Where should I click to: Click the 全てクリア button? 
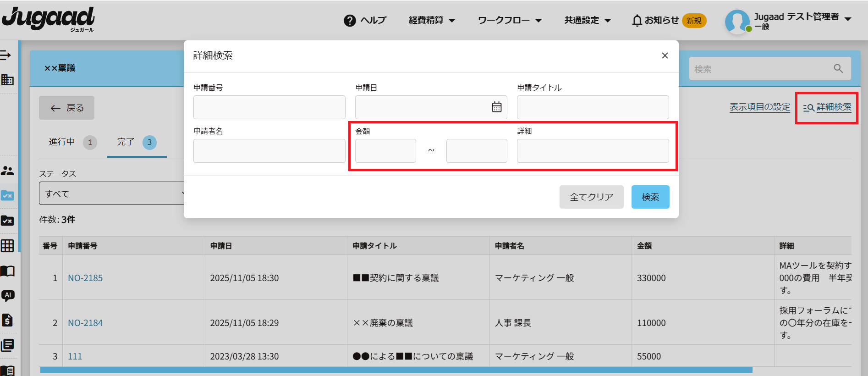click(x=591, y=197)
